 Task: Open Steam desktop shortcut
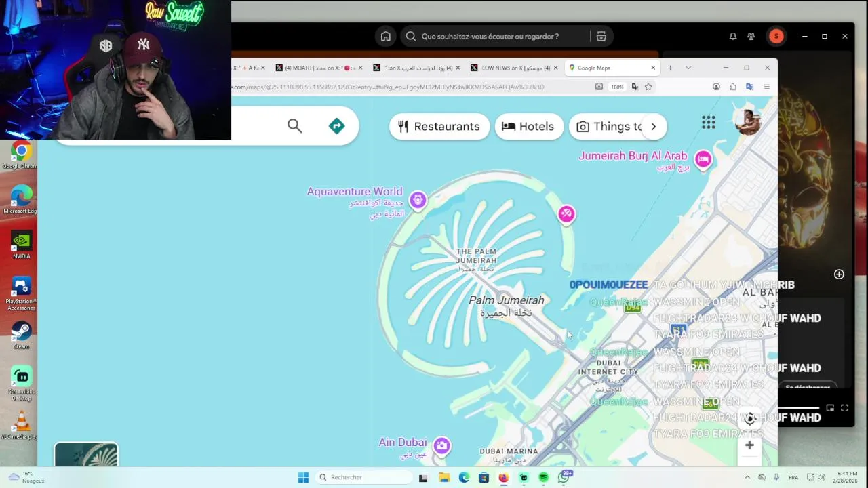pos(21,335)
